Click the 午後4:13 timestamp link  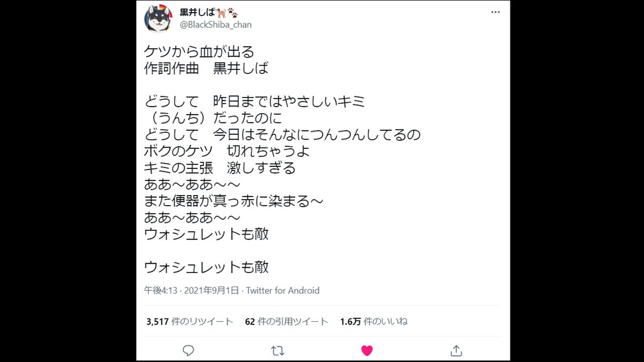pos(160,290)
